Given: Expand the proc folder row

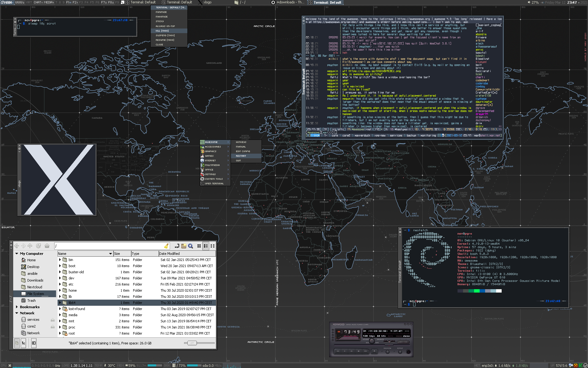Looking at the screenshot, I should (x=60, y=327).
